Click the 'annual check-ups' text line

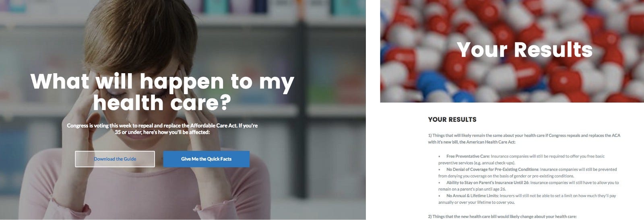(477, 163)
